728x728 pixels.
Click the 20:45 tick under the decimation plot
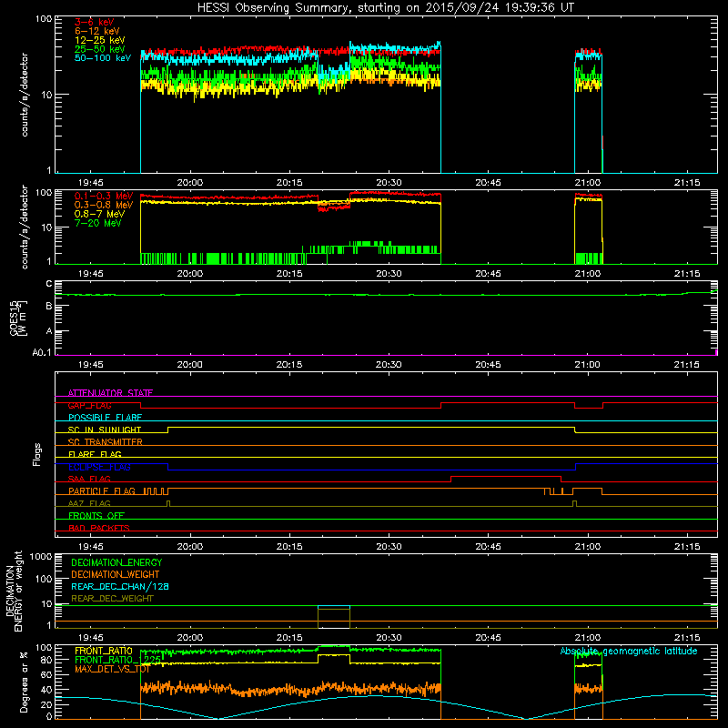(x=488, y=638)
